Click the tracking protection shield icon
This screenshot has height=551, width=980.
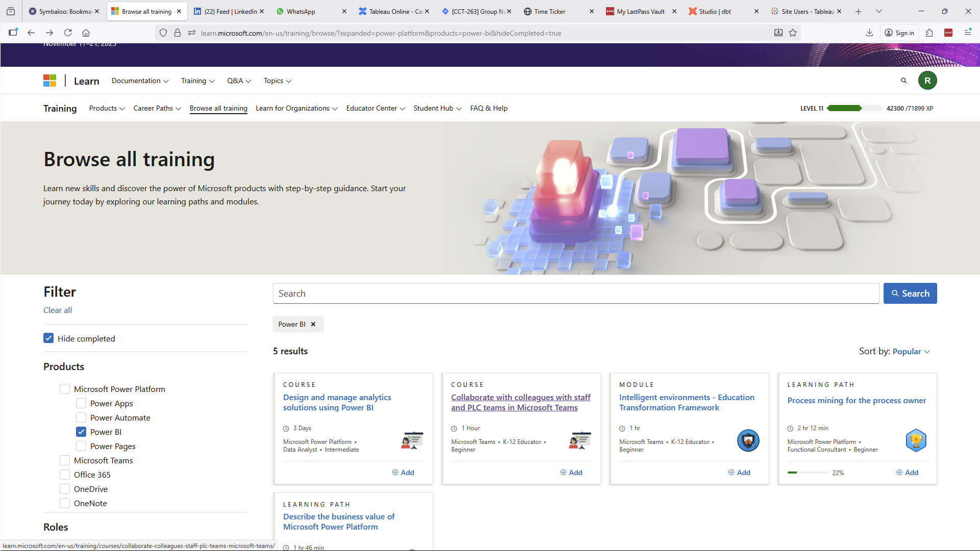163,33
